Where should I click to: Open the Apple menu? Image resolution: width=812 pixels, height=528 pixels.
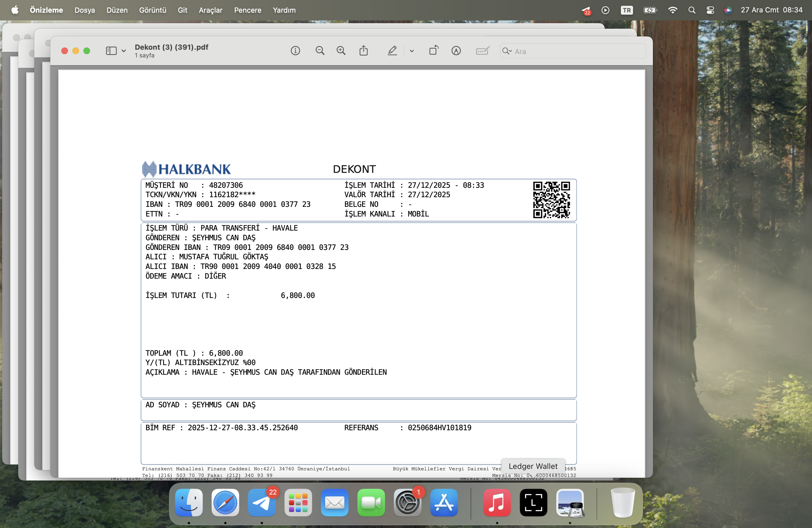(x=15, y=10)
